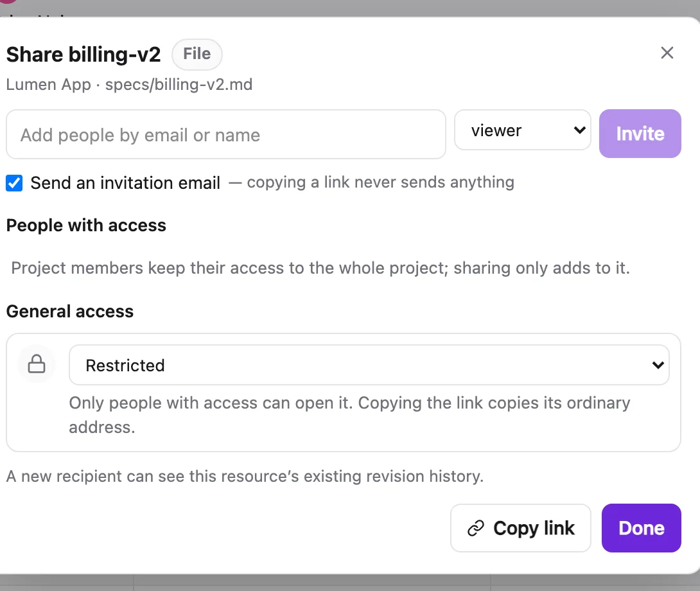Click the path text specs/billing-v2.md
Viewport: 700px width, 591px height.
(179, 84)
